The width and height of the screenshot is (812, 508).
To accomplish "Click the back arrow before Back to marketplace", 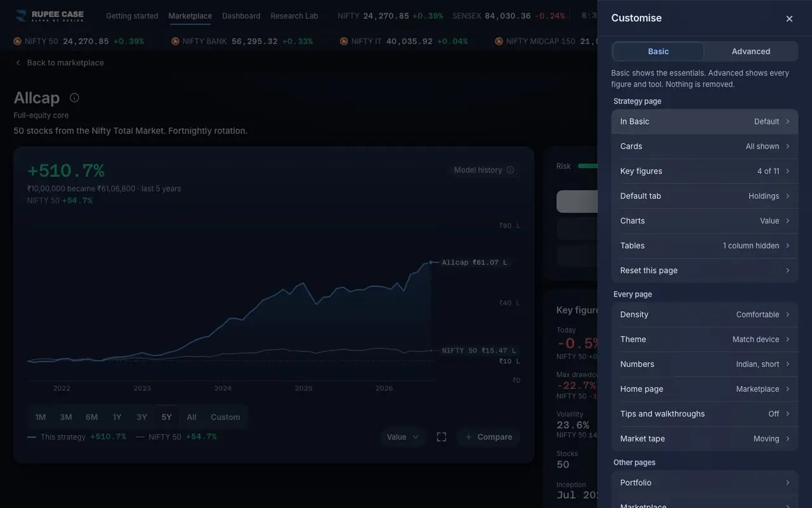I will pyautogui.click(x=18, y=63).
